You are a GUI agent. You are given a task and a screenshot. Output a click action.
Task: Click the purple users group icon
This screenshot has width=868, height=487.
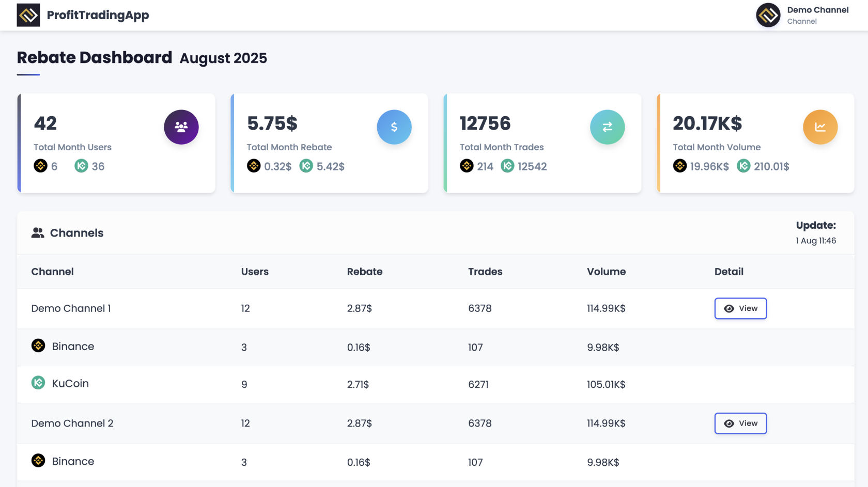[x=181, y=127]
